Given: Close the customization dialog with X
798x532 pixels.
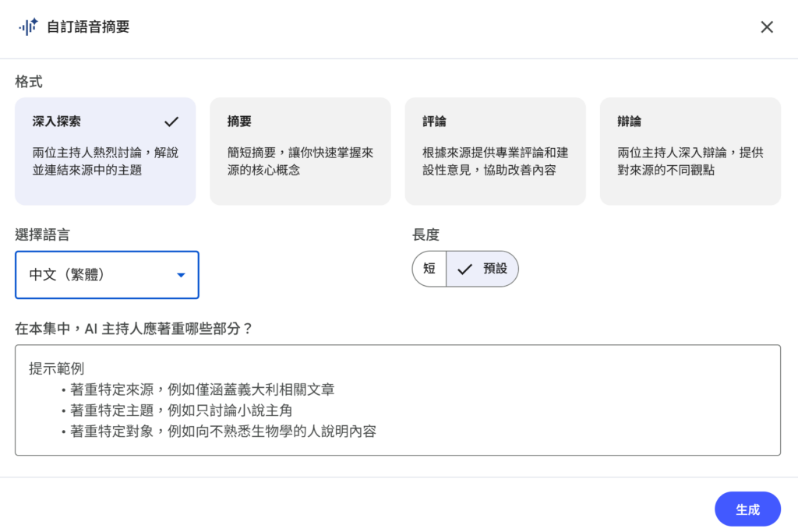Looking at the screenshot, I should click(x=766, y=26).
